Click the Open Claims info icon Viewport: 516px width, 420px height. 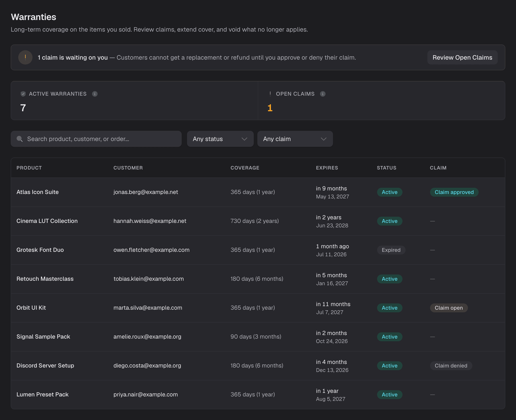[x=323, y=94]
